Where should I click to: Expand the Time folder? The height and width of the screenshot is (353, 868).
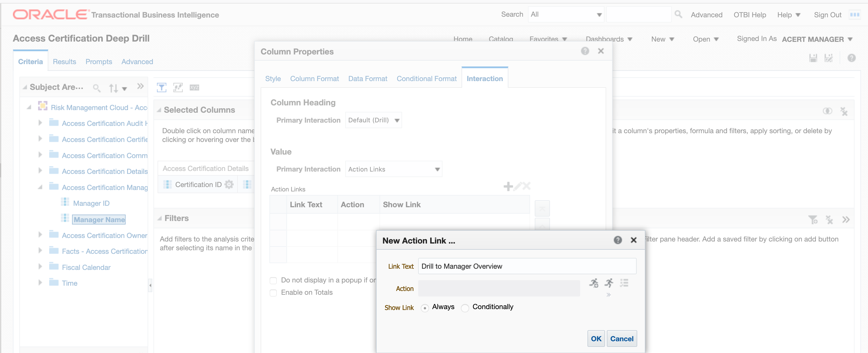[x=40, y=282]
